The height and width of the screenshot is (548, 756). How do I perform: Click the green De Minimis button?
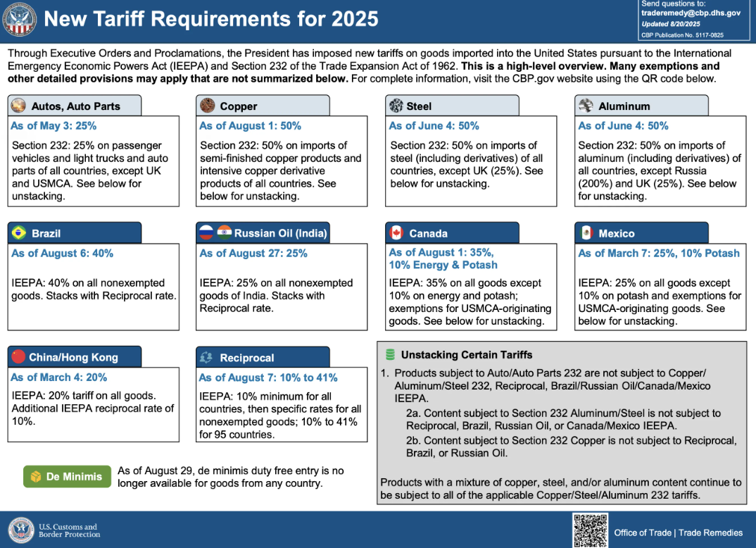click(x=67, y=477)
